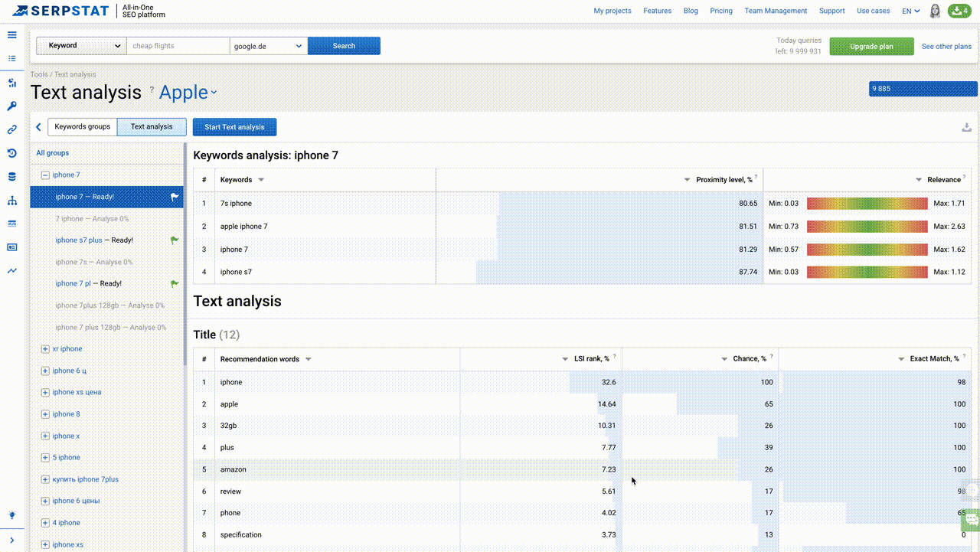This screenshot has height=552, width=980.
Task: Expand the iphone 8 group
Action: (45, 414)
